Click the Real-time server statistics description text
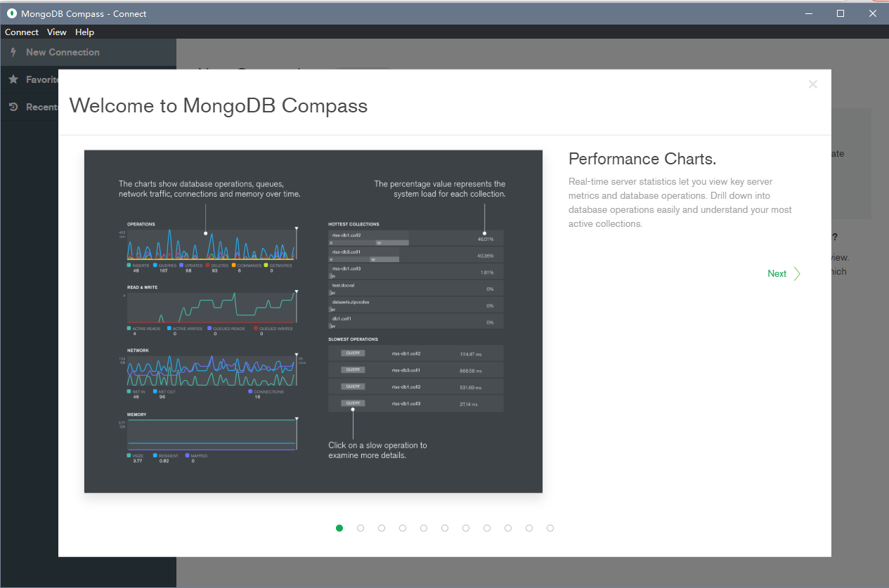The width and height of the screenshot is (889, 588). (x=680, y=203)
